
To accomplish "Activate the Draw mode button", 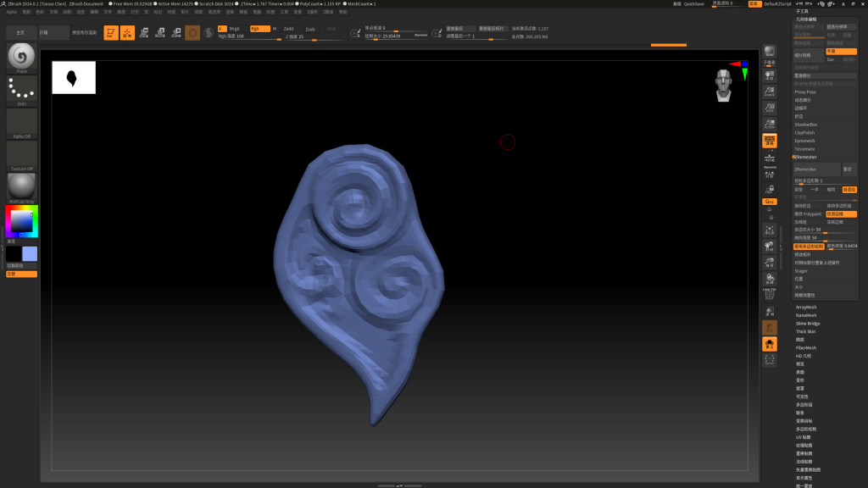I will pos(127,33).
